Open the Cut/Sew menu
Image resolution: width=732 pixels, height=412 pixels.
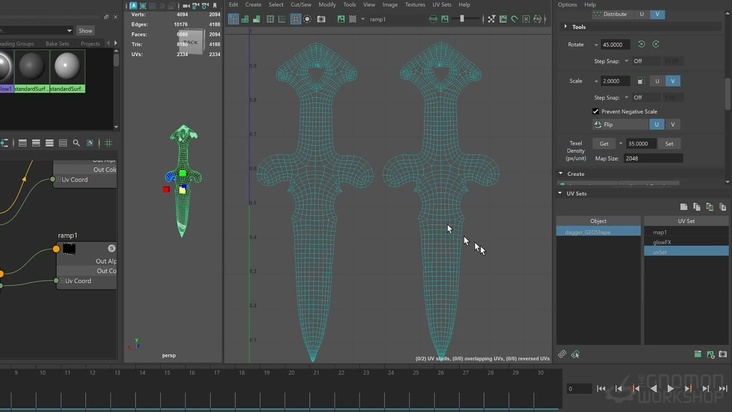[x=300, y=5]
